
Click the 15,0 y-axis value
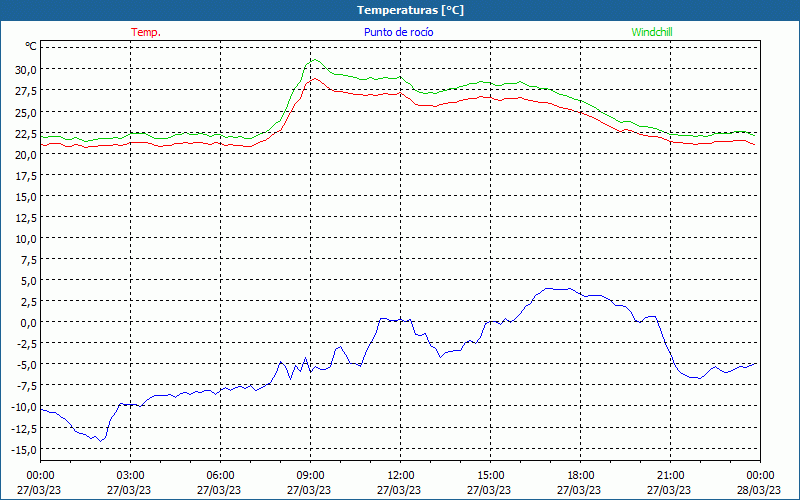click(x=25, y=197)
